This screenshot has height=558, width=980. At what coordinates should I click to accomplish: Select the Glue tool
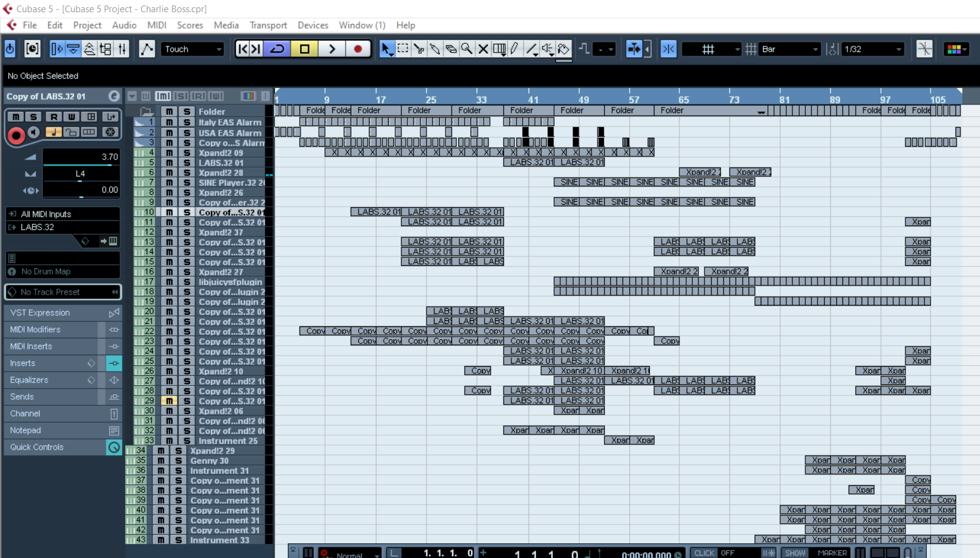435,49
